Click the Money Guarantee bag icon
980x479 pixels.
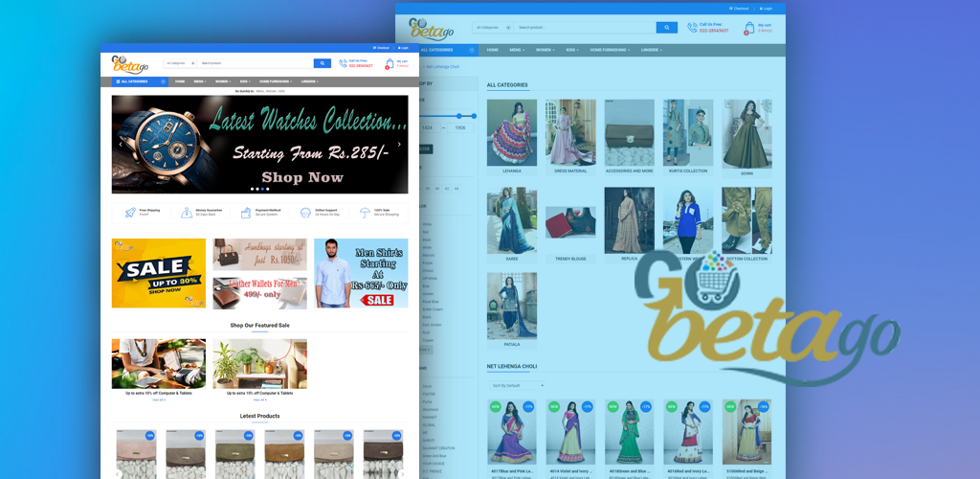(187, 213)
